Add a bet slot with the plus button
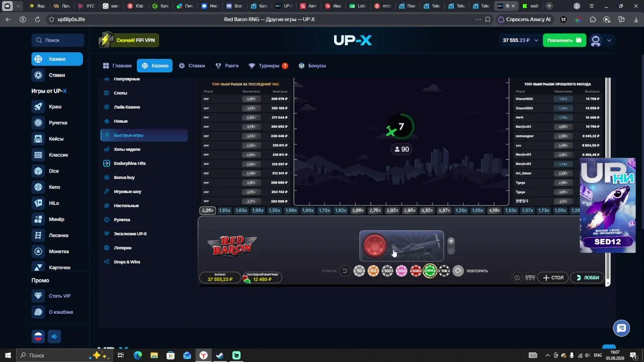644x362 pixels. pyautogui.click(x=451, y=241)
